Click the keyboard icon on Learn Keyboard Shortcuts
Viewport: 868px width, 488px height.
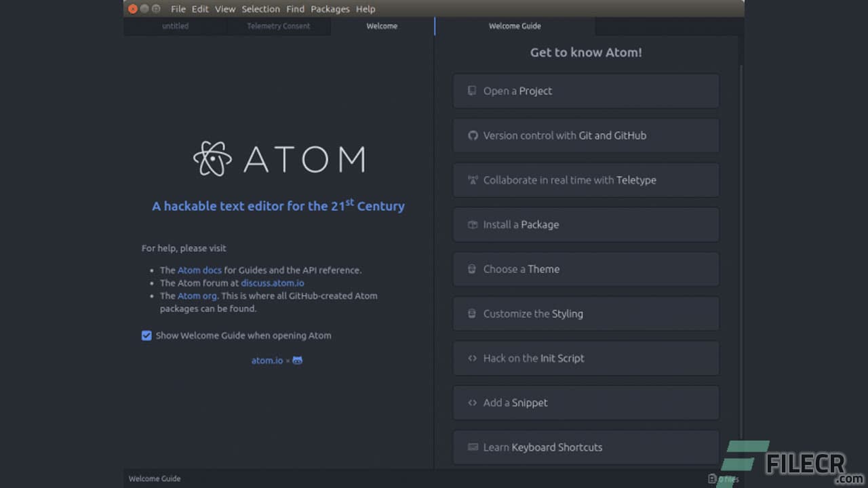[x=472, y=447]
